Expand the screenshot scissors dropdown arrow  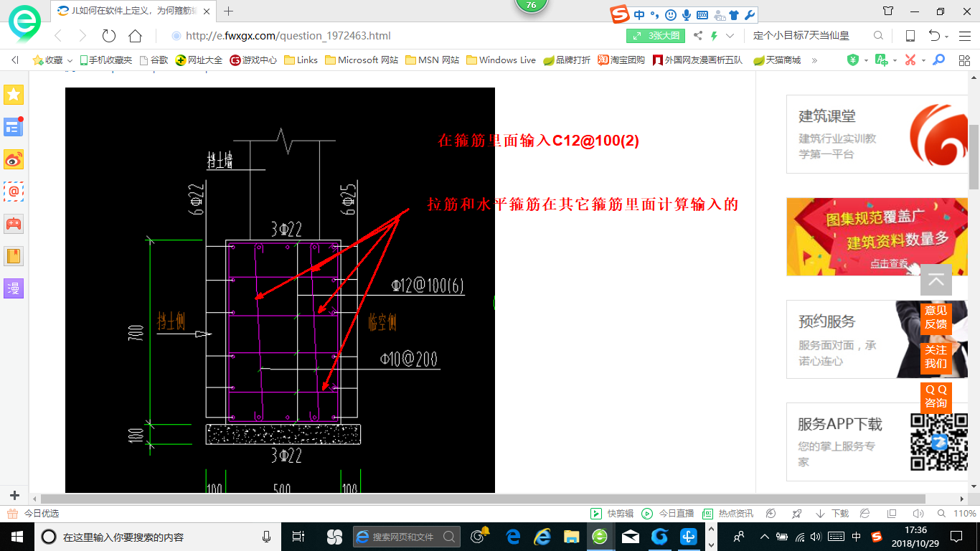tap(923, 61)
